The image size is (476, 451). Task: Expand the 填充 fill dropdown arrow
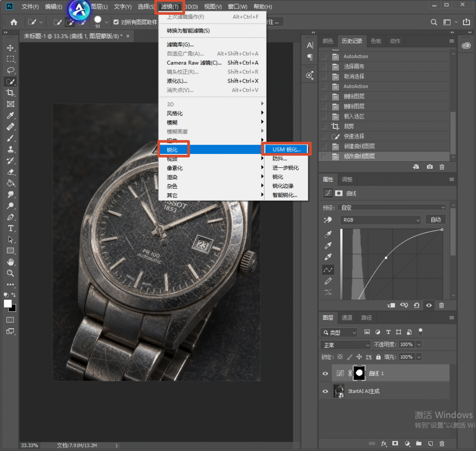pos(419,357)
